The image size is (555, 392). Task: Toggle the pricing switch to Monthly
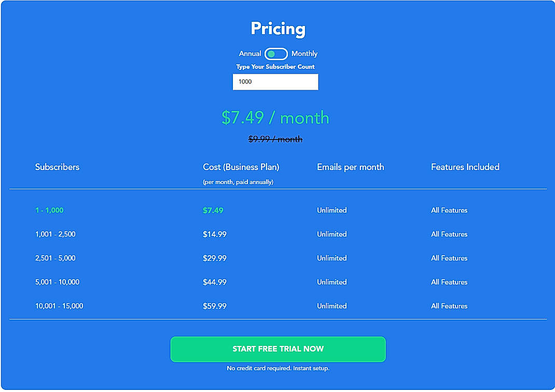304,53
